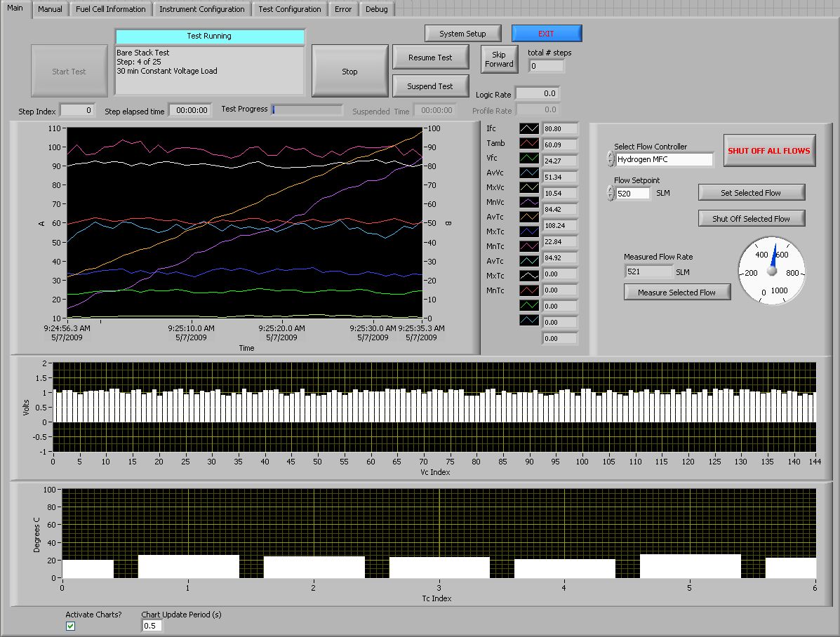Viewport: 840px width, 637px height.
Task: Click the blue EXIT button
Action: pos(547,33)
